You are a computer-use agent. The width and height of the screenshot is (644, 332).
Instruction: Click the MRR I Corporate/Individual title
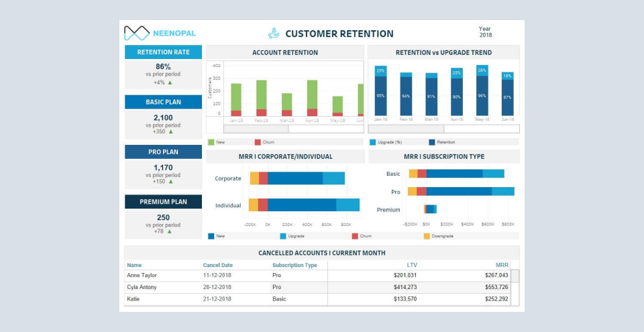[x=286, y=156]
